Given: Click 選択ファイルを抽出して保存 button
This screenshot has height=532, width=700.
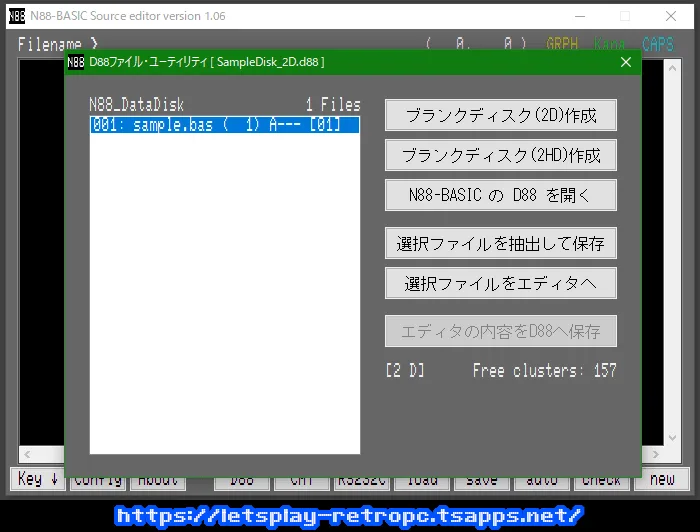Looking at the screenshot, I should coord(500,243).
